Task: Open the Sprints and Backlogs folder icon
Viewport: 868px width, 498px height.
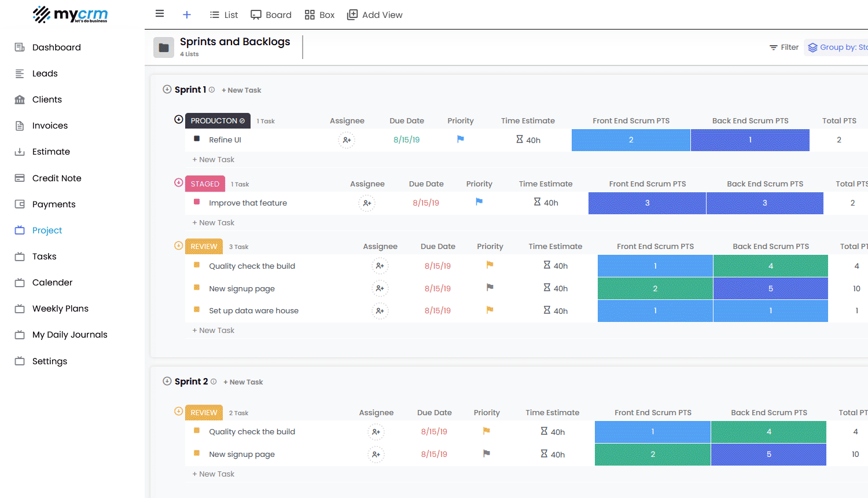Action: coord(164,47)
